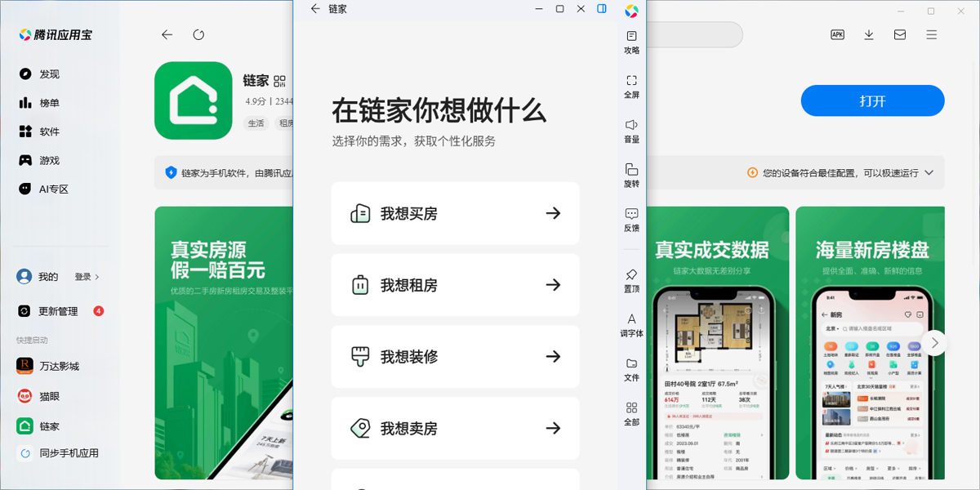
Task: Click the search box in app store header
Action: point(694,34)
